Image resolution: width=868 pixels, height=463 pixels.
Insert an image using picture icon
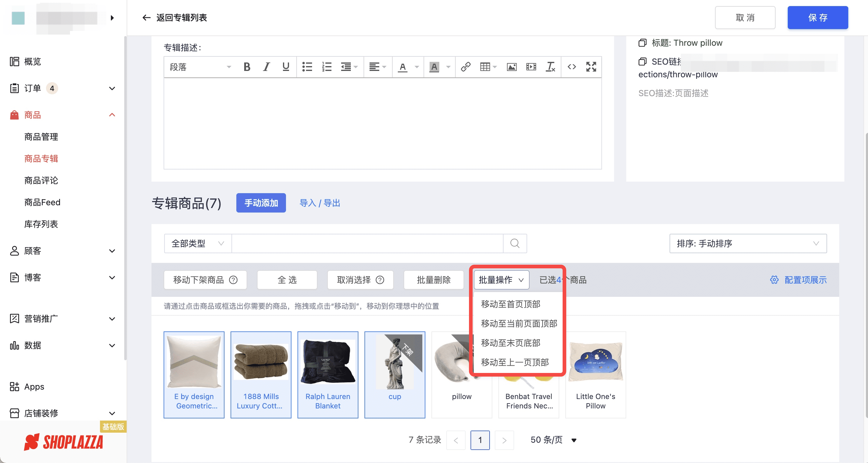(511, 67)
